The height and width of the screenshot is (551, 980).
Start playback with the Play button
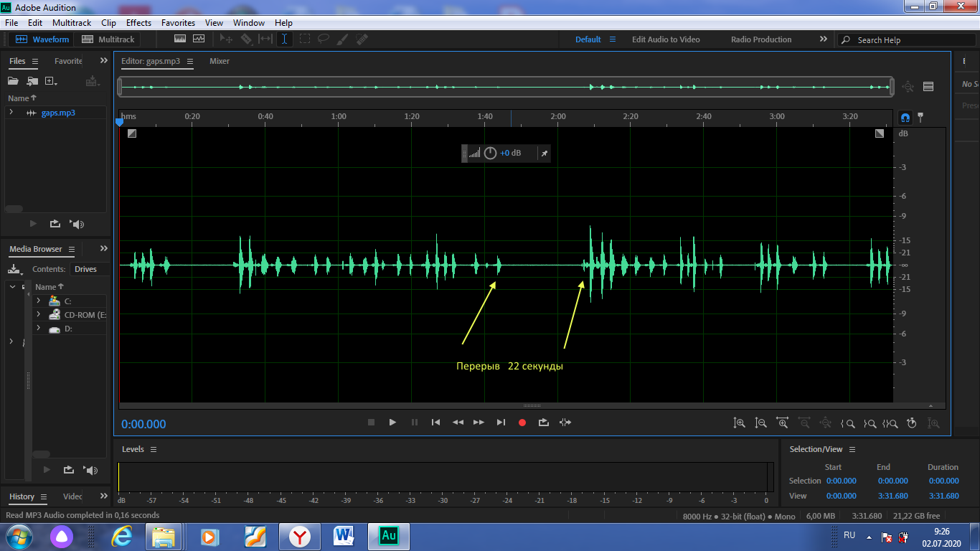(x=392, y=423)
